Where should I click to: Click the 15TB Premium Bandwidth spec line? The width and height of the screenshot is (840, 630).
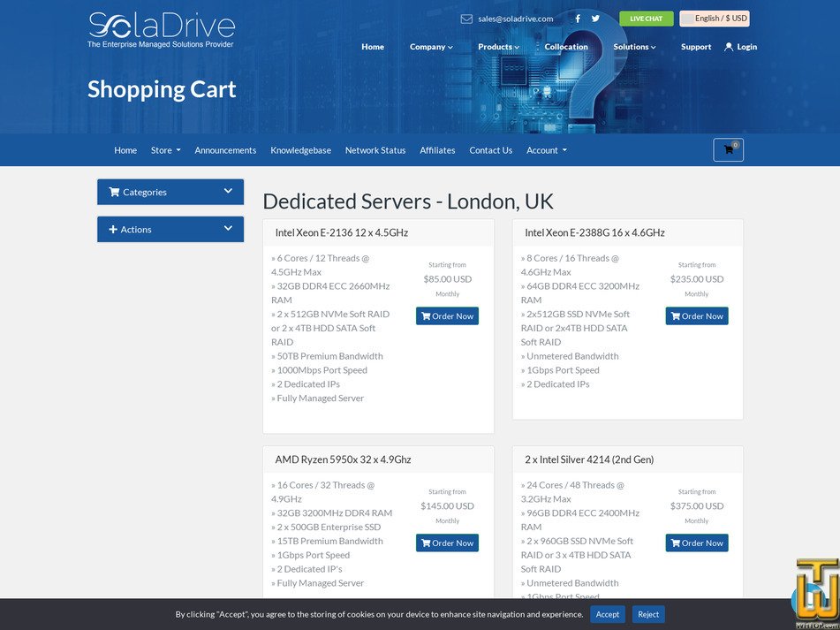pyautogui.click(x=327, y=541)
